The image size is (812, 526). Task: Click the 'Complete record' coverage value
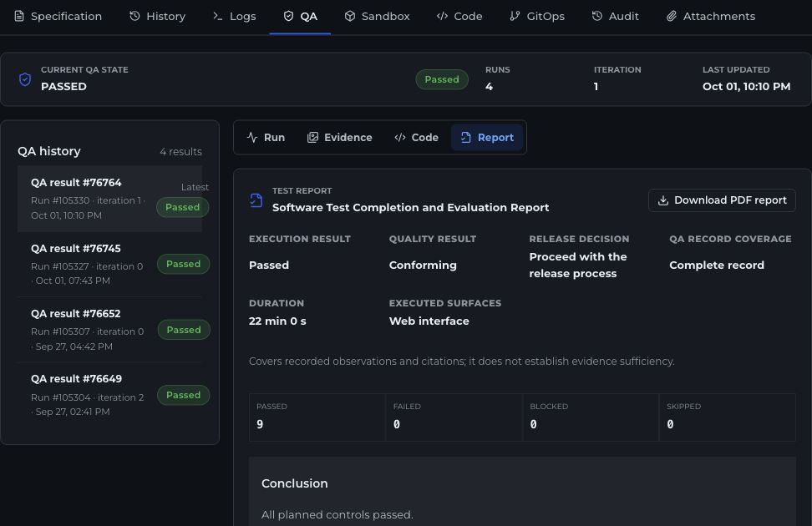coord(717,265)
